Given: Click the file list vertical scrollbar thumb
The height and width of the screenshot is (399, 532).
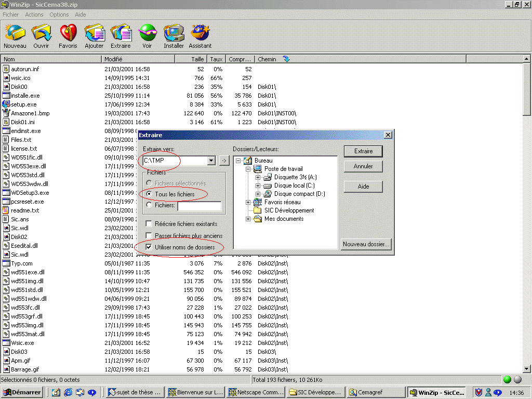Looking at the screenshot, I should click(527, 89).
